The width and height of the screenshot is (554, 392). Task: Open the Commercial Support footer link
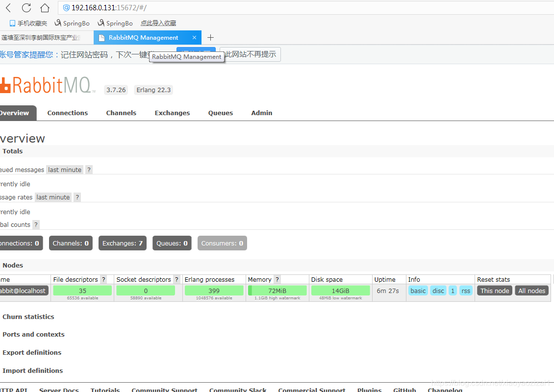point(312,390)
